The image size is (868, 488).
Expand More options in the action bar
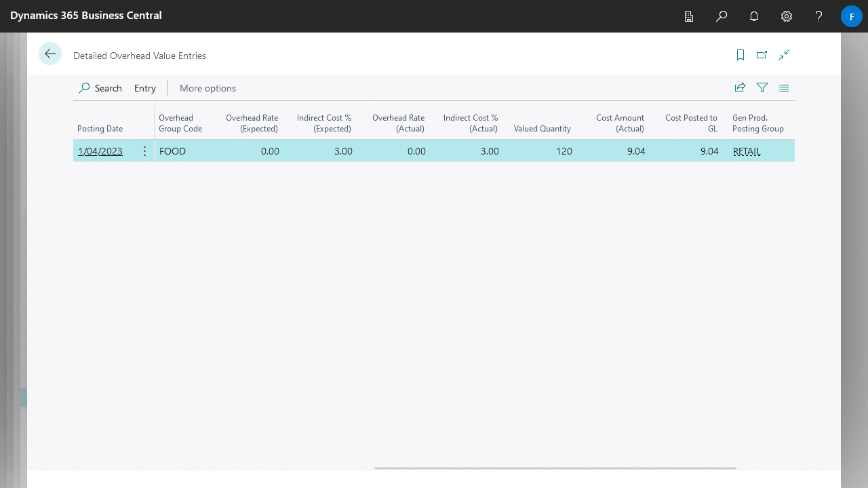tap(208, 88)
